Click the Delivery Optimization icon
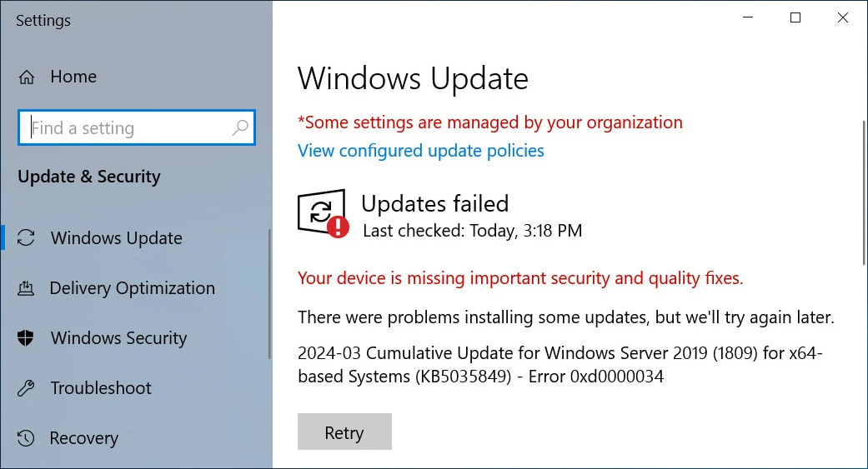This screenshot has height=469, width=868. point(26,288)
